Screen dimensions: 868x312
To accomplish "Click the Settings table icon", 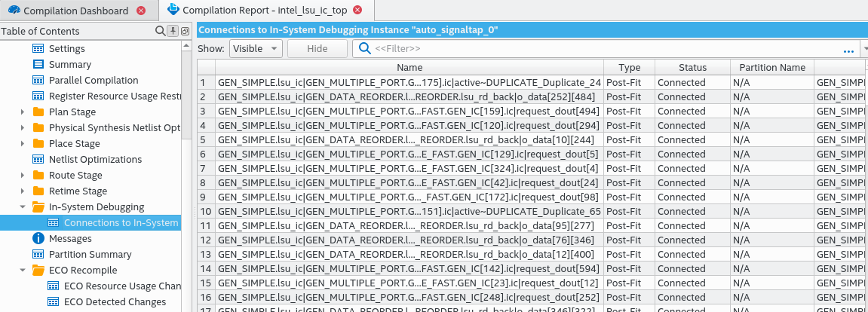I will pyautogui.click(x=38, y=48).
